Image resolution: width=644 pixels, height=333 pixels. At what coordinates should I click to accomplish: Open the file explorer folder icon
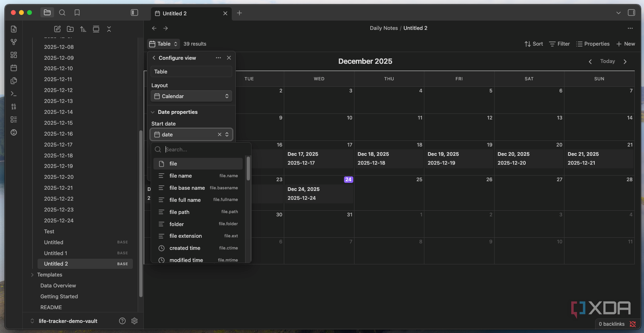point(47,13)
